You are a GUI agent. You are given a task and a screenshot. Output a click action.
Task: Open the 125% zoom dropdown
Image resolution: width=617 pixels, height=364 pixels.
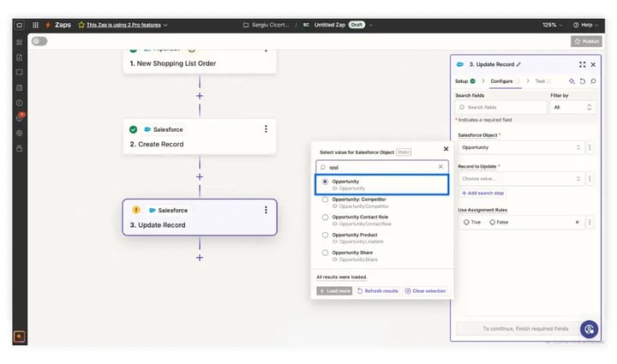552,25
